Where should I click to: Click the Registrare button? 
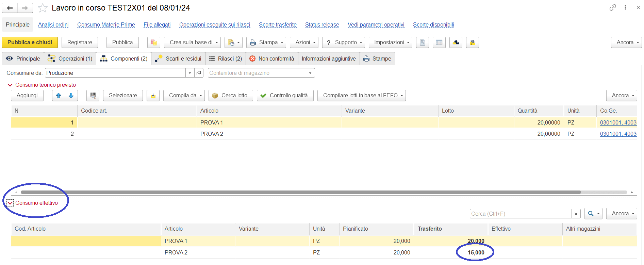click(80, 43)
